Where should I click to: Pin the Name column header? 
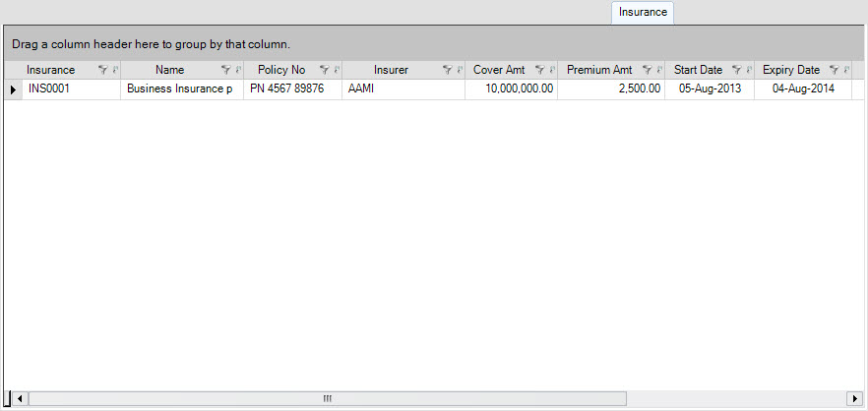coord(238,70)
